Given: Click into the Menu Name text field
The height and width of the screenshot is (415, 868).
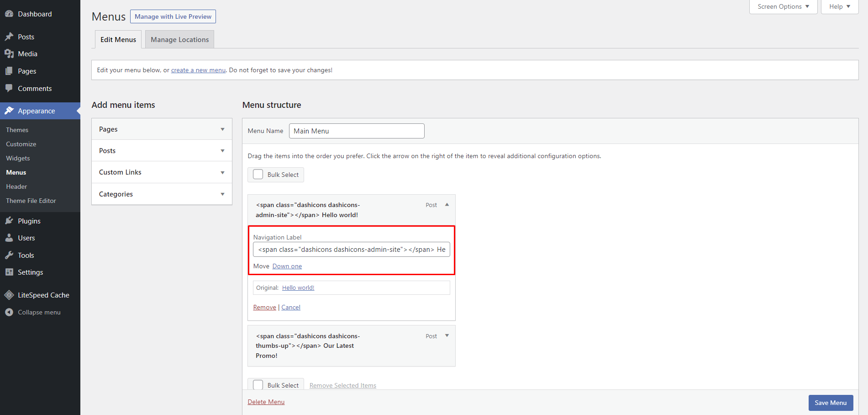Looking at the screenshot, I should point(357,131).
